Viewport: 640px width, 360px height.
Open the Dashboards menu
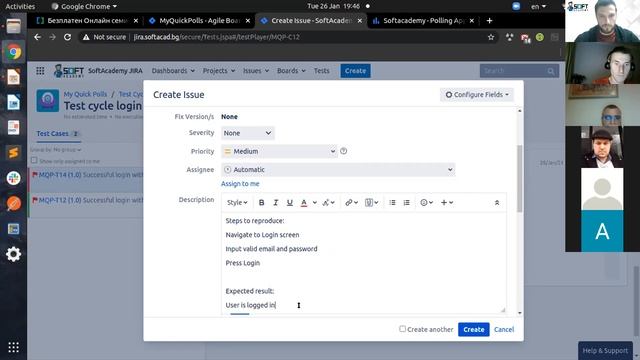coord(173,71)
